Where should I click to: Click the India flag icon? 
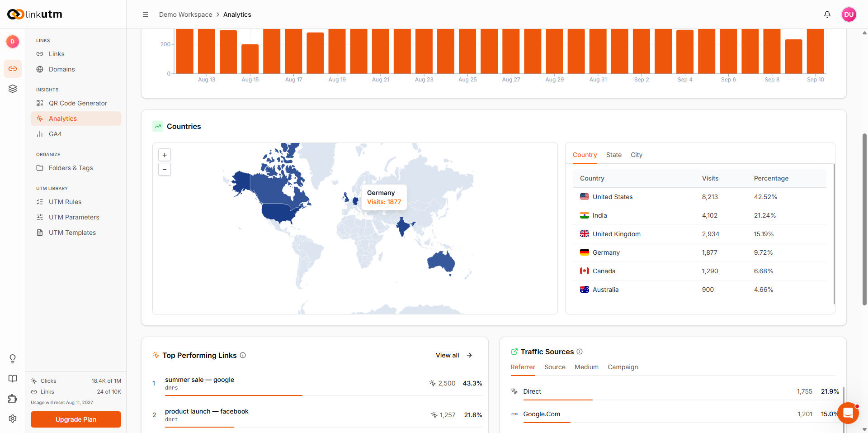tap(585, 215)
